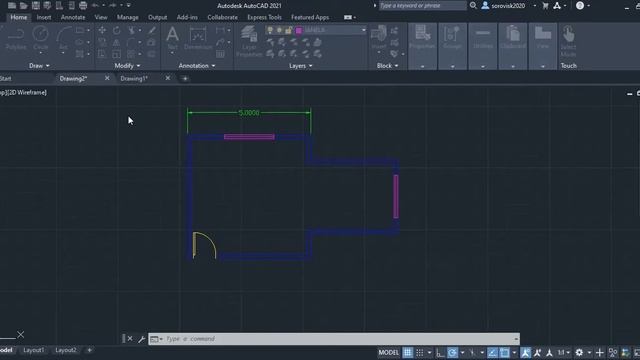Screen dimensions: 640x360
Task: Choose the Move tool in Modify panel
Action: (102, 30)
